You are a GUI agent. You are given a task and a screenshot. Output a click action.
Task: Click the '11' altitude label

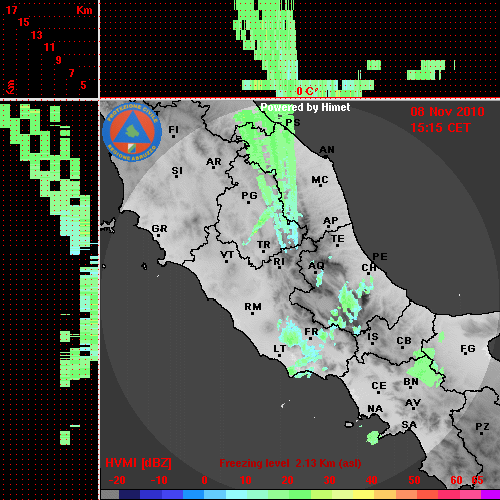click(49, 47)
